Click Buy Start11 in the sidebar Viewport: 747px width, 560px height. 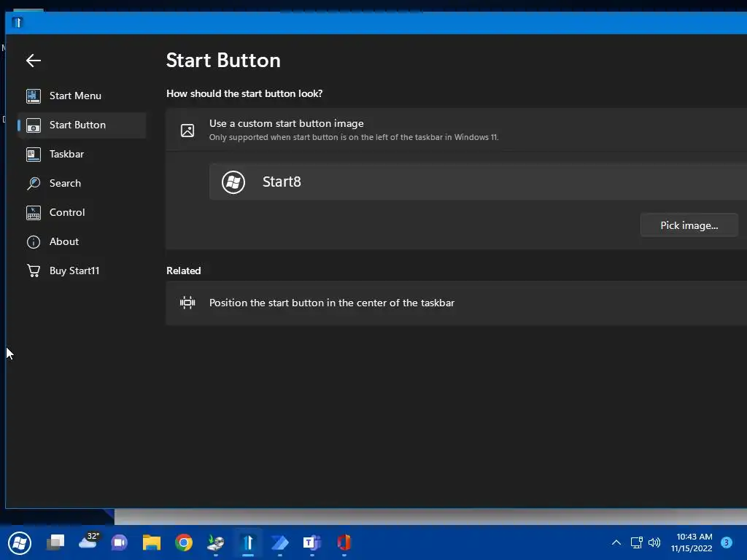(x=82, y=271)
